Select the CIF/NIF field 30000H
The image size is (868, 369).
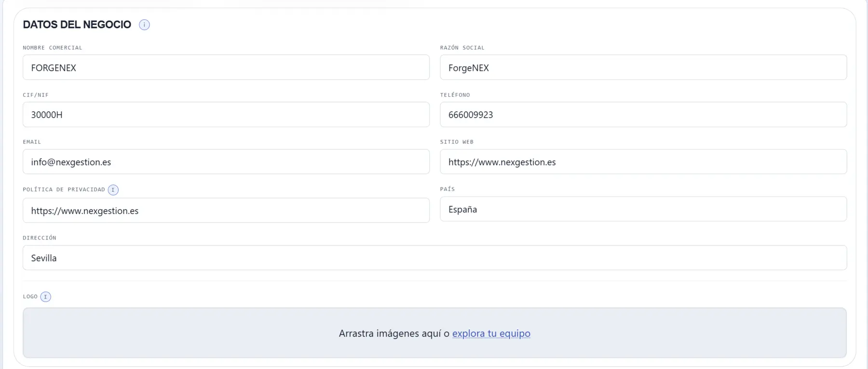click(226, 115)
